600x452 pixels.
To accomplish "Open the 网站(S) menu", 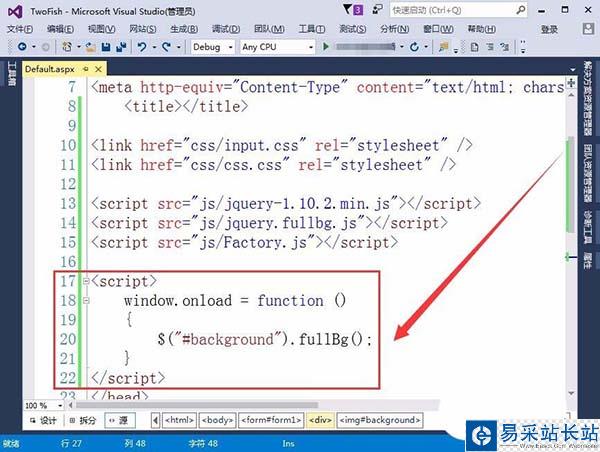I will (142, 29).
